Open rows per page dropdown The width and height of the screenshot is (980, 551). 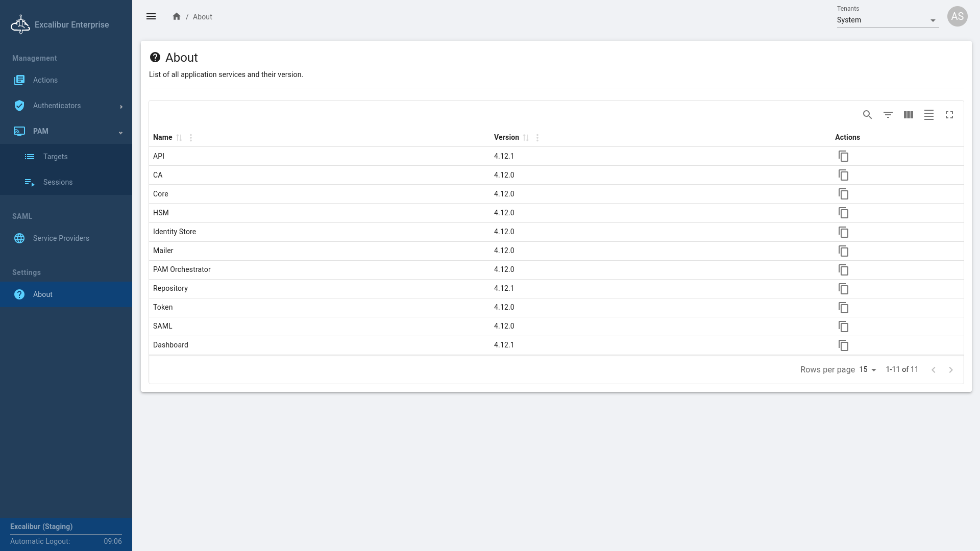click(x=867, y=370)
